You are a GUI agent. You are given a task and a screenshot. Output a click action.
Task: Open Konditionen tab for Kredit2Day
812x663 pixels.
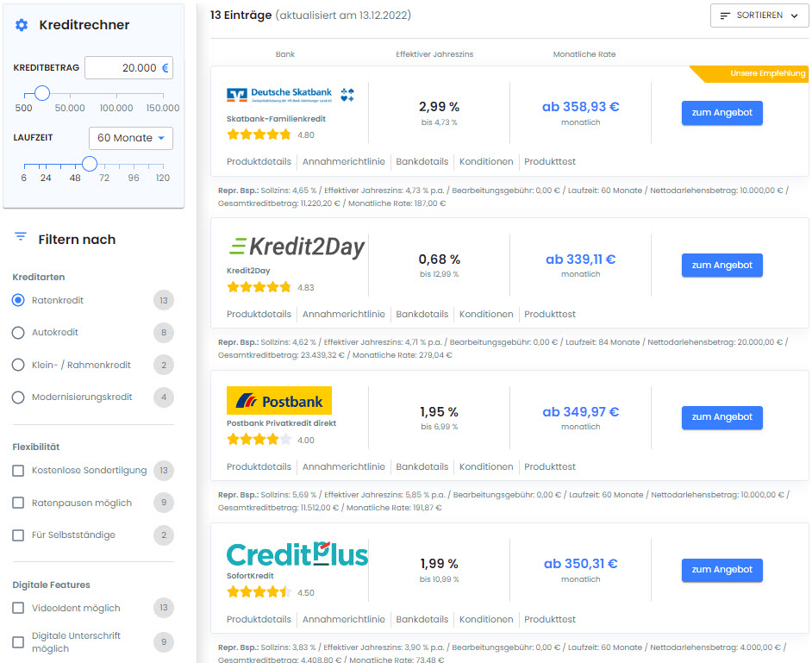click(486, 314)
